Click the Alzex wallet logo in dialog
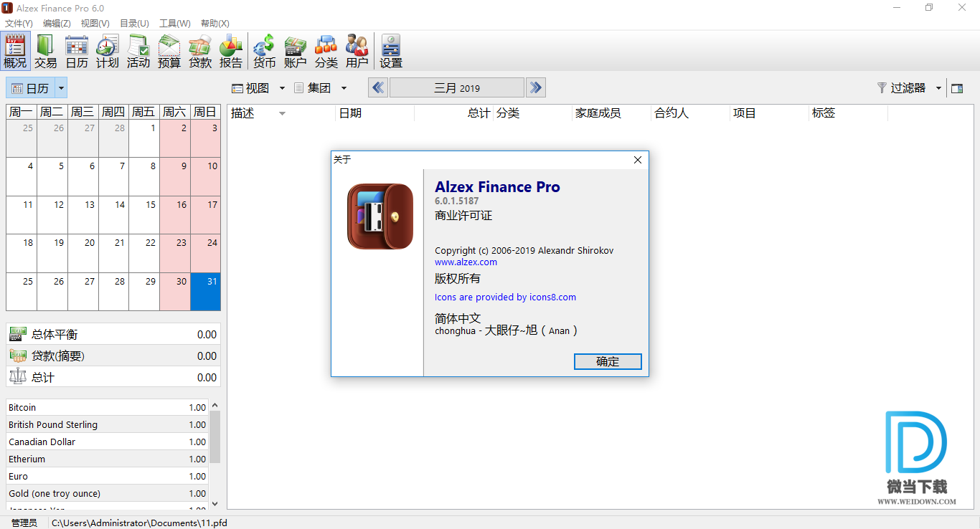Viewport: 980px width, 529px height. click(x=380, y=216)
